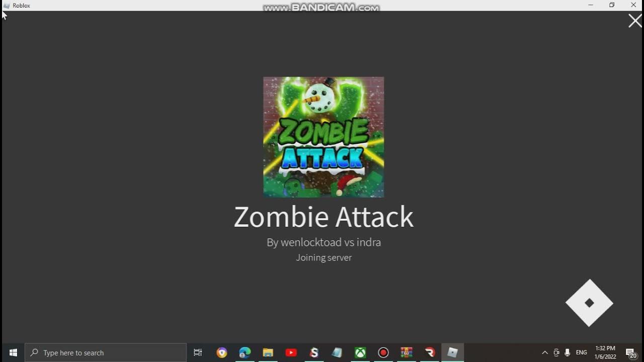Show hidden system tray icons

545,352
